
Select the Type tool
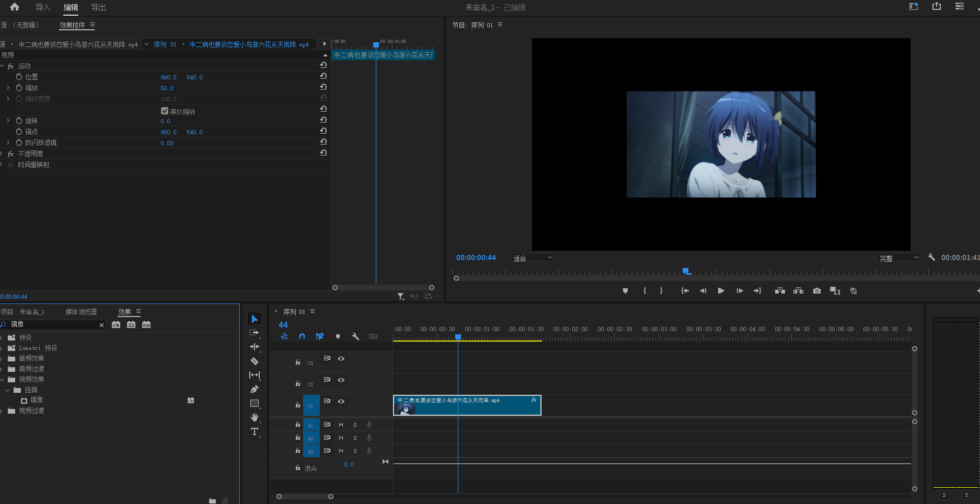[x=255, y=431]
